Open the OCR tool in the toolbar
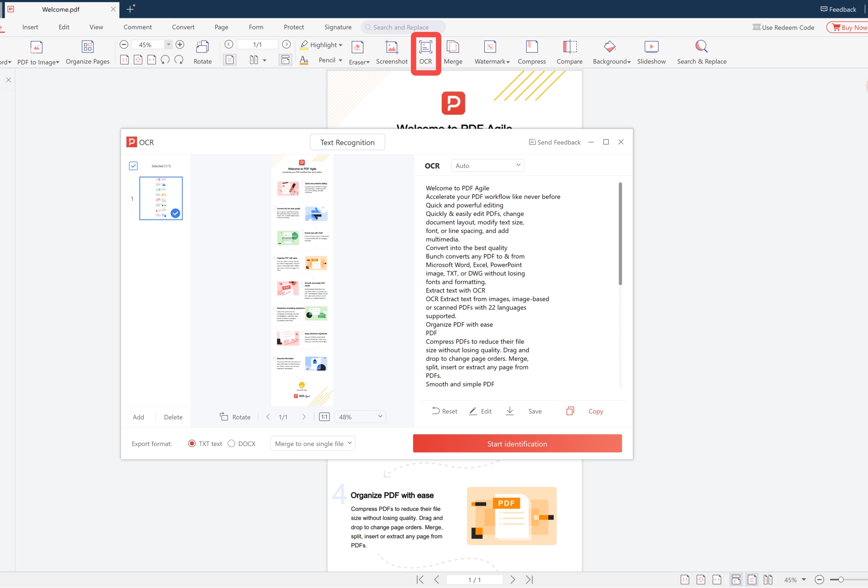 (425, 53)
